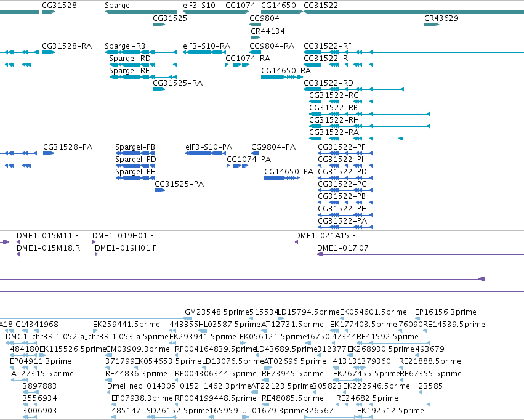Click the EP07938.3prime EST label

pyautogui.click(x=142, y=398)
